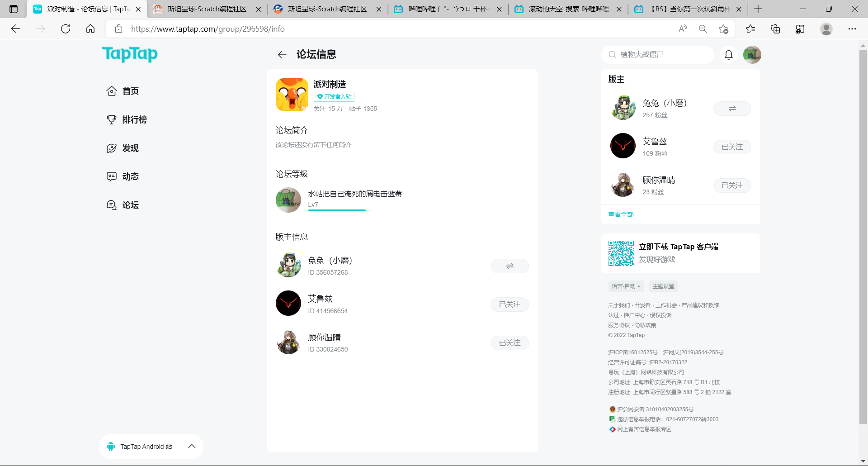Image resolution: width=868 pixels, height=466 pixels.
Task: Open 发现 in the sidebar
Action: 123,148
